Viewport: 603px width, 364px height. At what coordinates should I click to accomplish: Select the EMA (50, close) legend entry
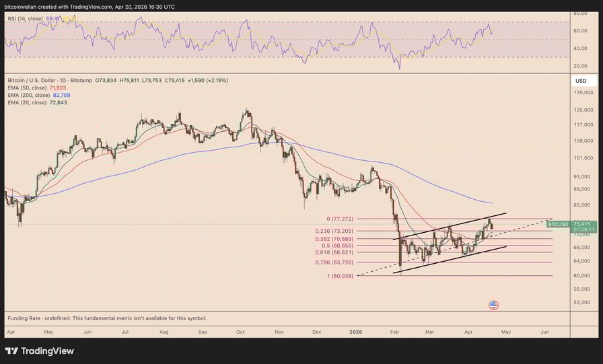(27, 88)
